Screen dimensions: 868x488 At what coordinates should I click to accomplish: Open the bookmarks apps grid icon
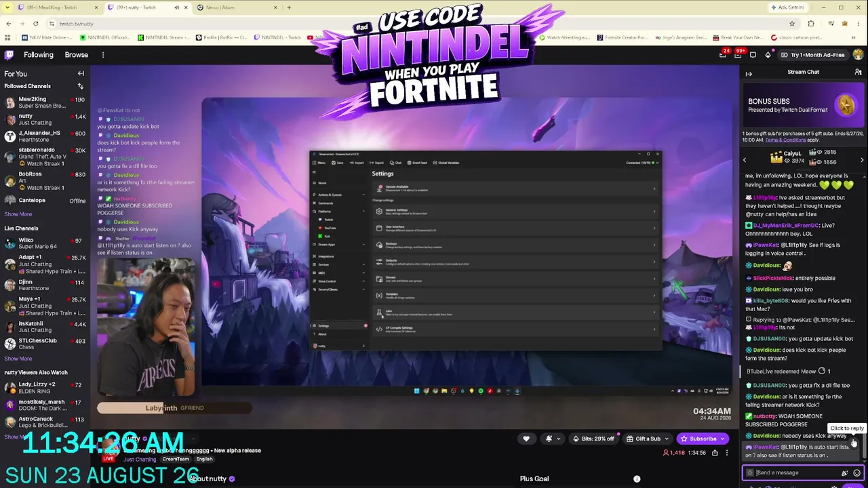coord(9,37)
